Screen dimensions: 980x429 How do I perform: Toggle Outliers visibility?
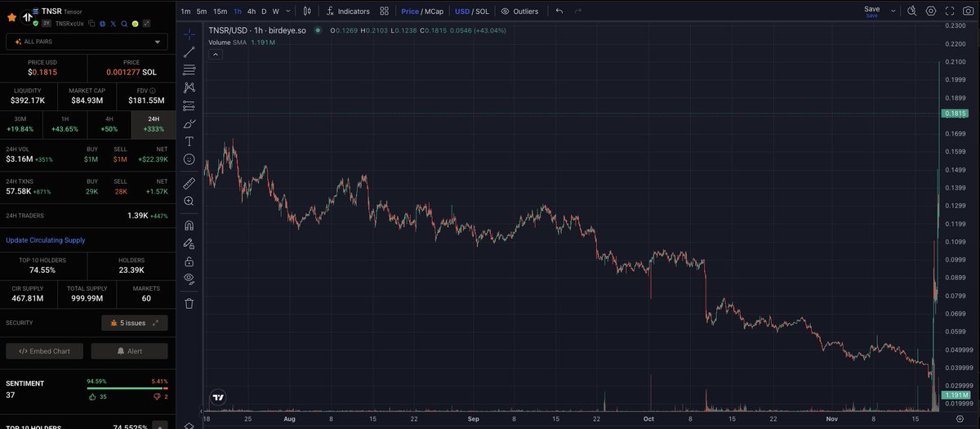click(519, 11)
